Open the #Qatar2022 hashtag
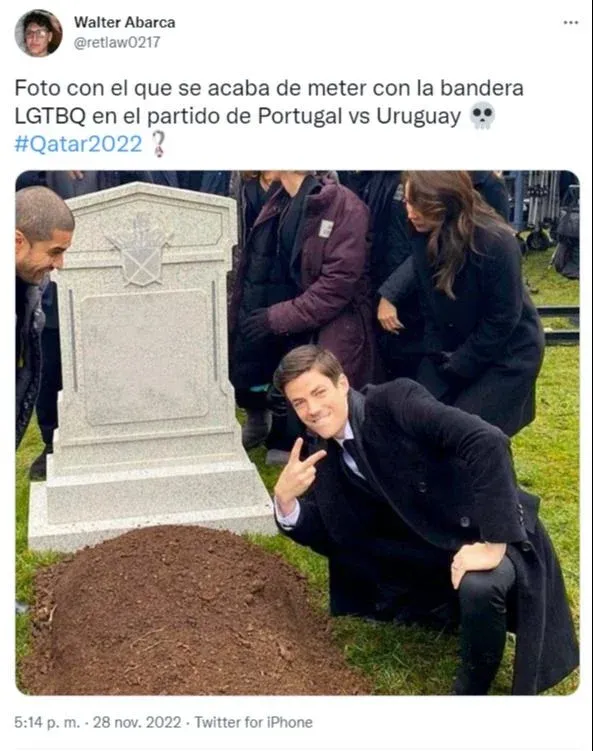593x751 pixels. (79, 143)
